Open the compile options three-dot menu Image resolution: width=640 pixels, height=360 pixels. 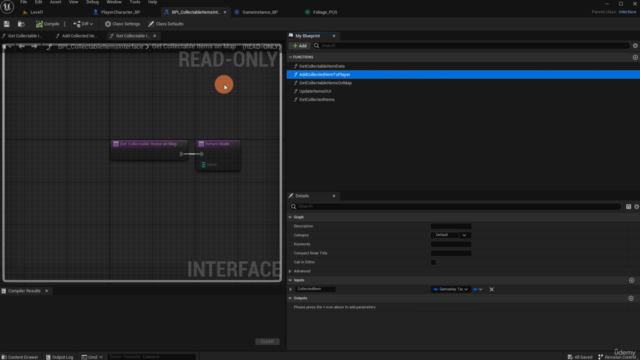click(64, 24)
